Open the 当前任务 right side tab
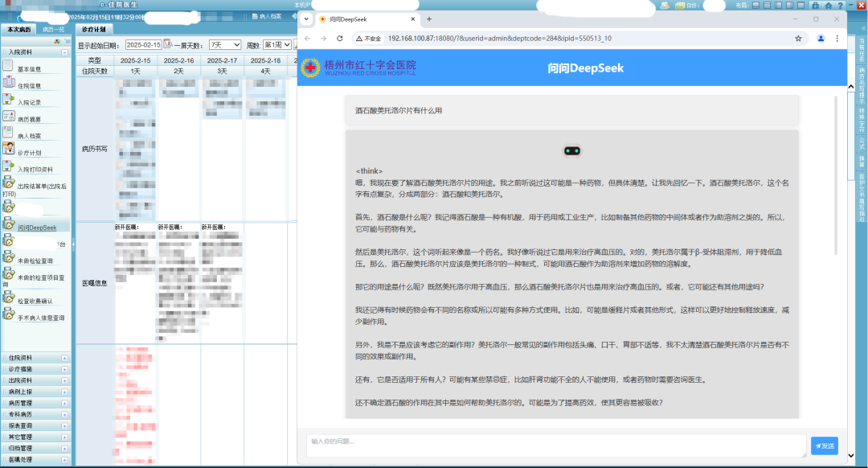The height and width of the screenshot is (468, 868). coord(862,51)
